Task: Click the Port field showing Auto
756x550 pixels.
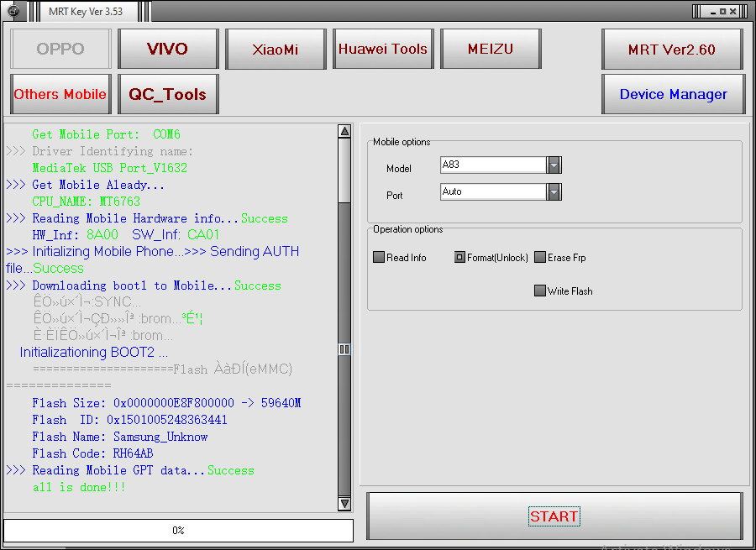Action: click(x=493, y=191)
